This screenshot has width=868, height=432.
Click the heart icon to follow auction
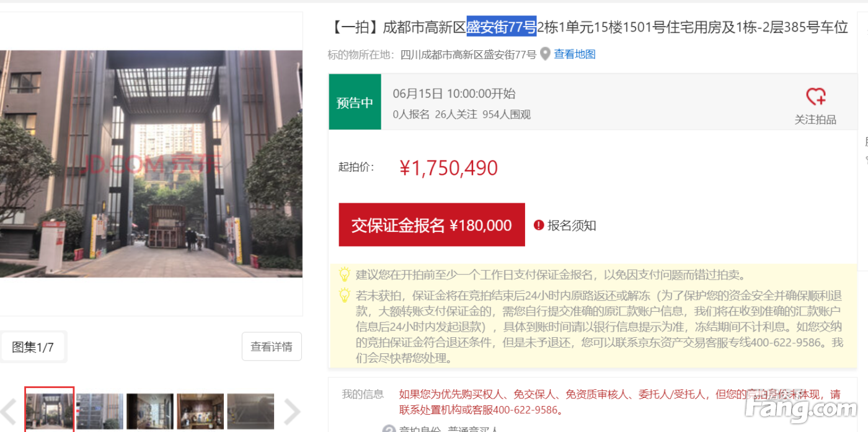(815, 97)
